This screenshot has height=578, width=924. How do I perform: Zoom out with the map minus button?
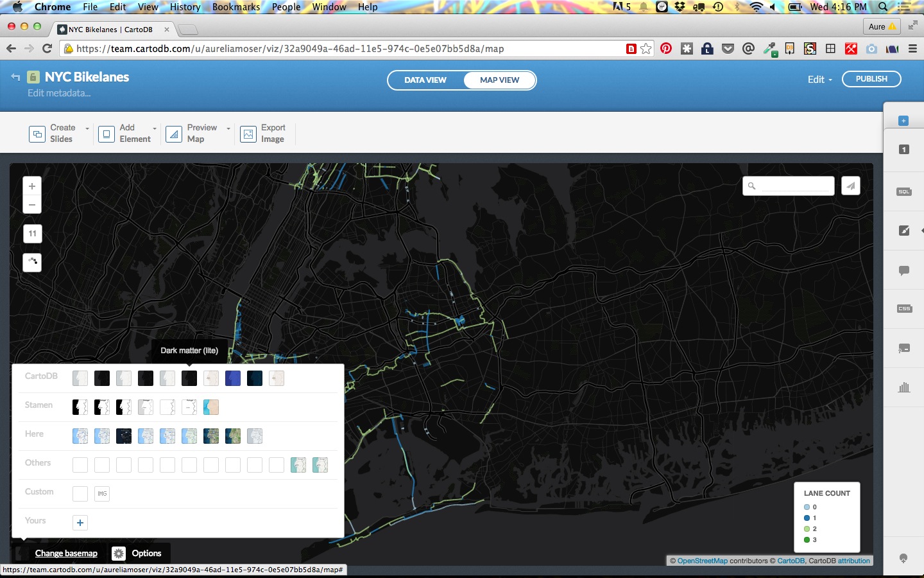tap(32, 205)
